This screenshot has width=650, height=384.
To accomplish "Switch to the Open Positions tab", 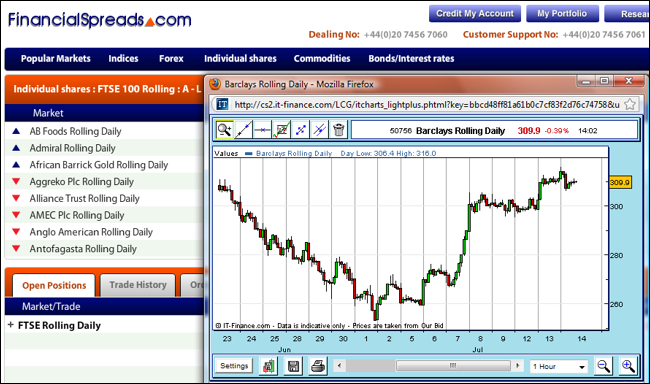I will (54, 285).
